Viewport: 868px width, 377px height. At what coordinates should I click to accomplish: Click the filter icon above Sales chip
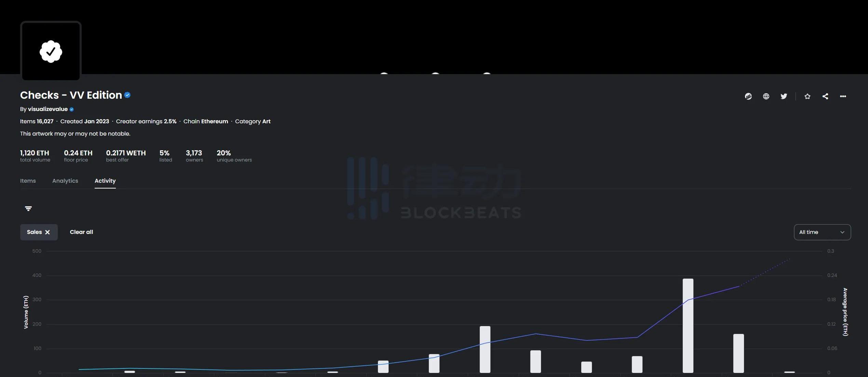(x=28, y=209)
